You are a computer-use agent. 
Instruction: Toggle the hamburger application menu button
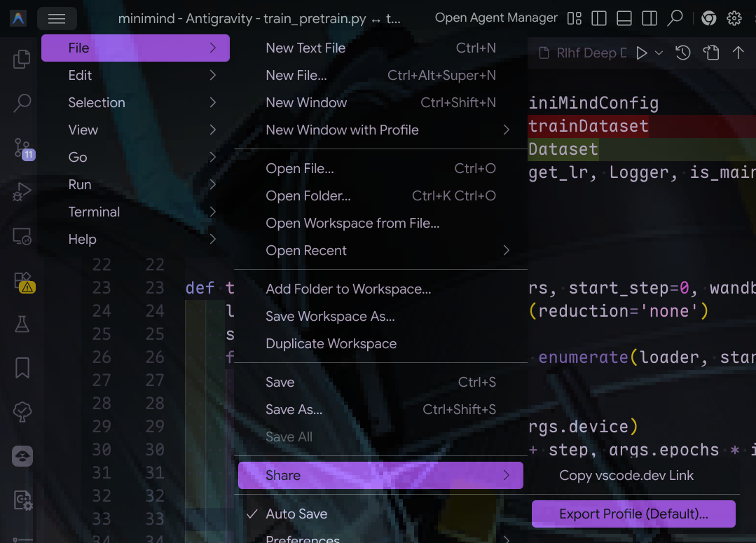click(x=57, y=19)
